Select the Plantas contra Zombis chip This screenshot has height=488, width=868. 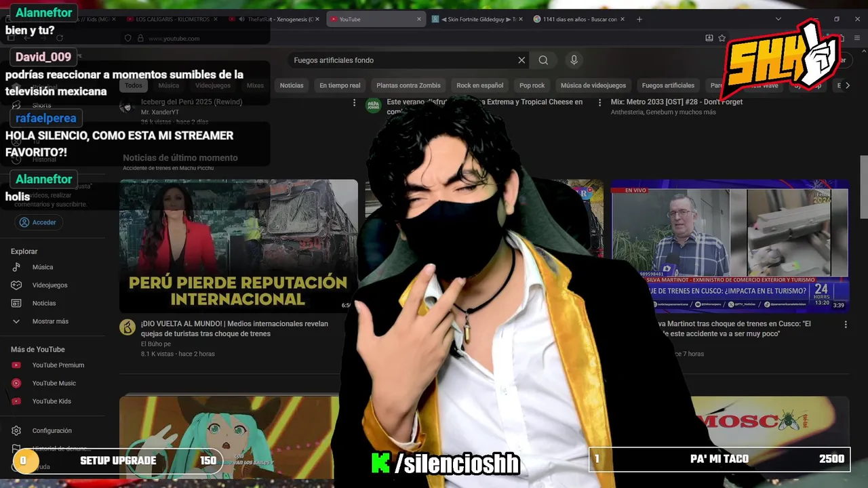[408, 85]
